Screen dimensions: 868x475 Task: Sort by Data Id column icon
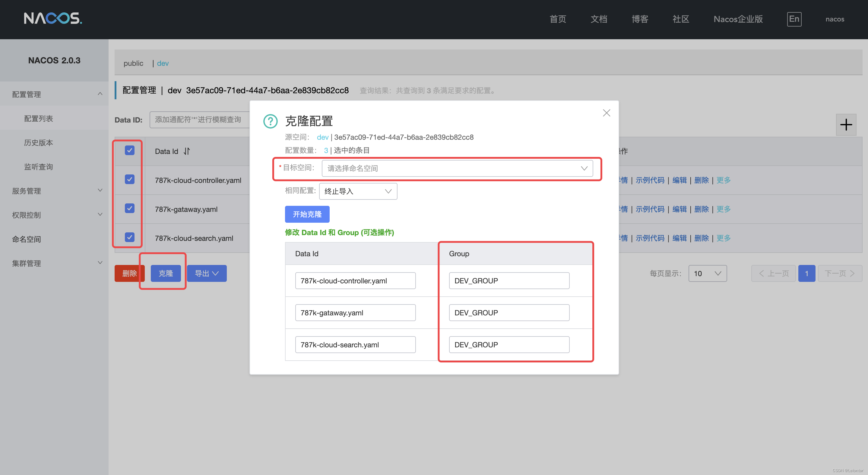click(x=187, y=151)
